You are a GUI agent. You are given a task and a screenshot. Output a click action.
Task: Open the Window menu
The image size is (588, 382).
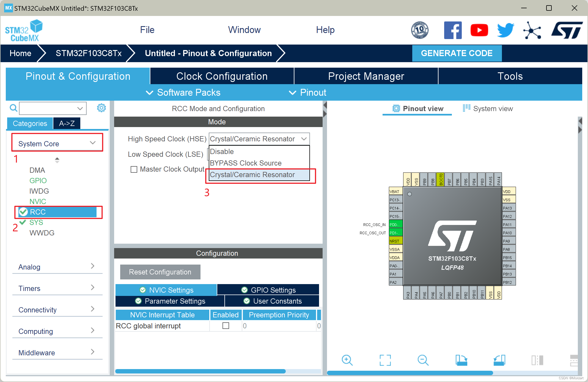244,30
